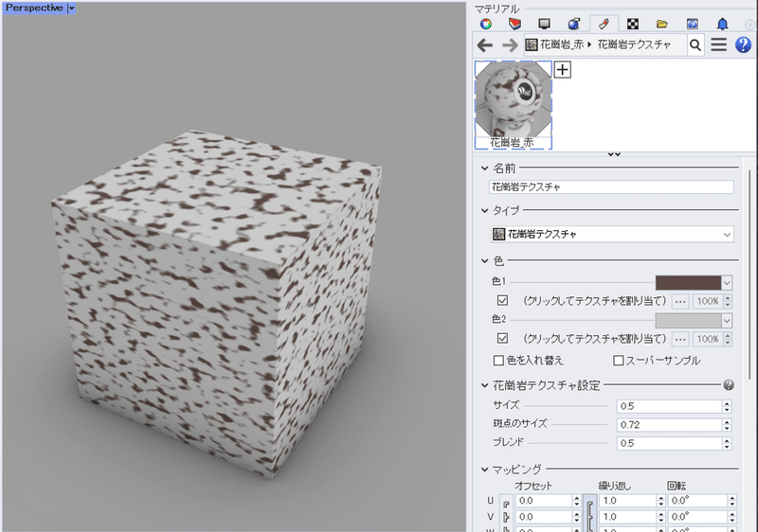Click the panel options gear icon
The image size is (758, 532).
[x=750, y=24]
